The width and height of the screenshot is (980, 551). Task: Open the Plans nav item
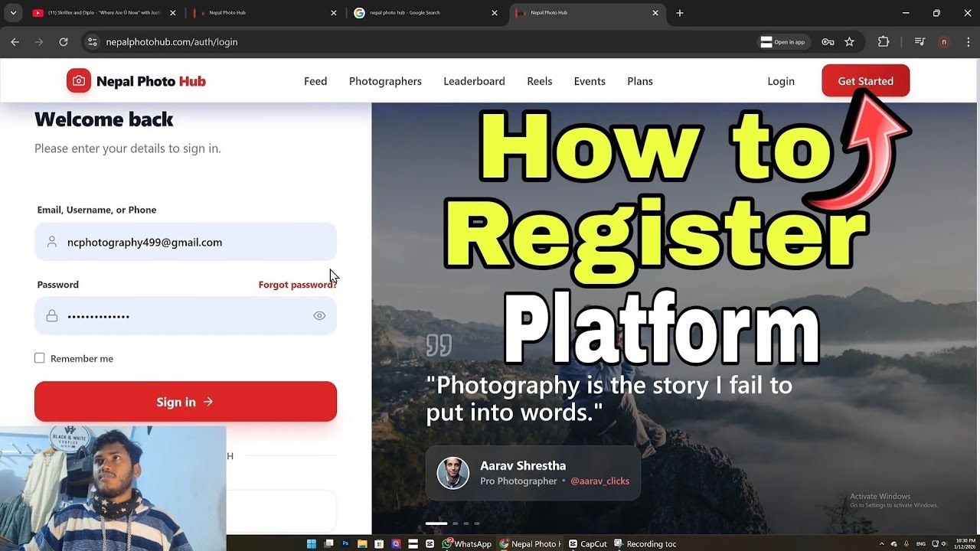coord(640,81)
